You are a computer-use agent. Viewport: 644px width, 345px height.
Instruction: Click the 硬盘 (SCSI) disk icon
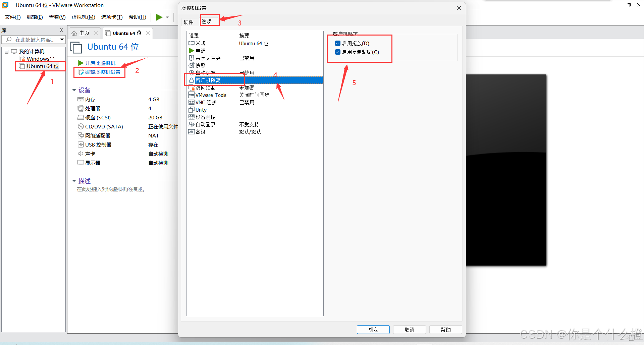[x=80, y=117]
